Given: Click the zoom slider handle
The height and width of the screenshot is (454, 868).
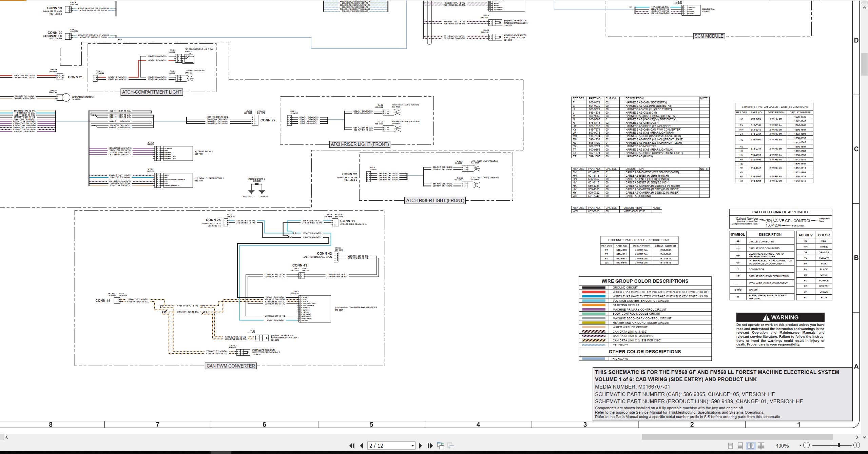Looking at the screenshot, I should pos(839,445).
